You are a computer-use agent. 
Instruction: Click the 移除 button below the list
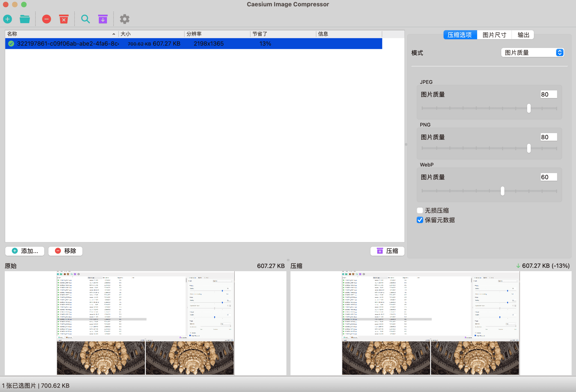pos(65,251)
